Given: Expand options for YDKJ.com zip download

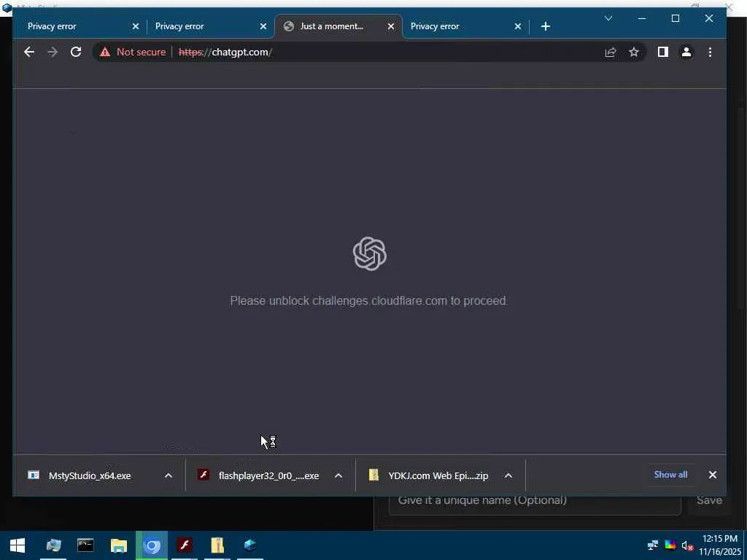Looking at the screenshot, I should 508,475.
